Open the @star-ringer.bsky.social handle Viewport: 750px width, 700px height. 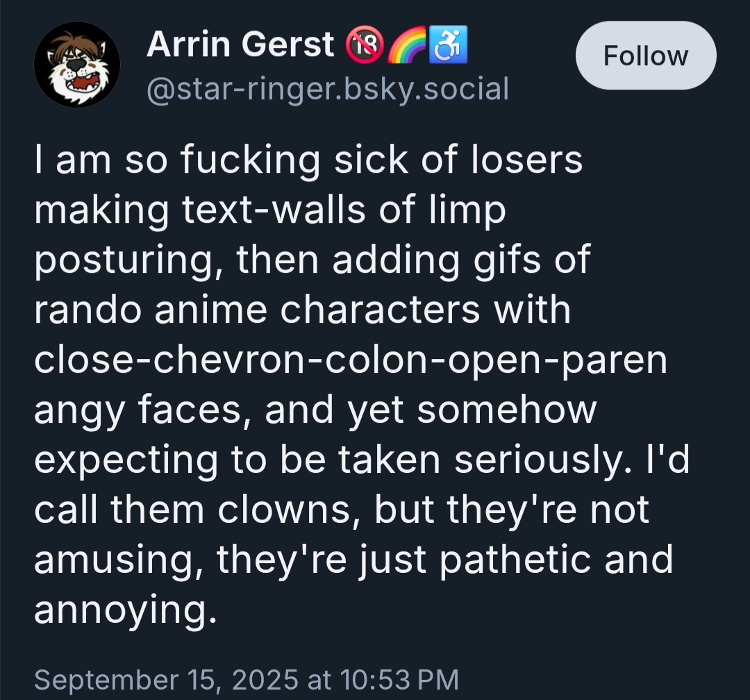coord(328,89)
